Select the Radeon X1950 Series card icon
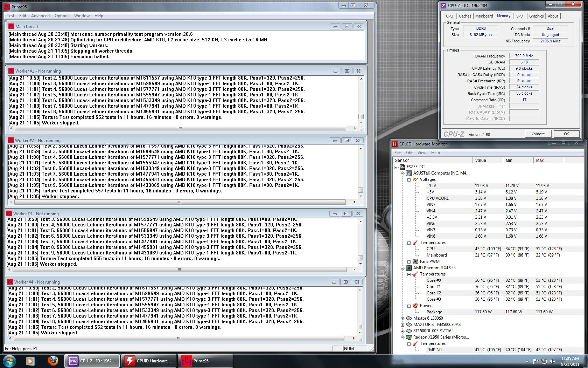 [x=409, y=337]
